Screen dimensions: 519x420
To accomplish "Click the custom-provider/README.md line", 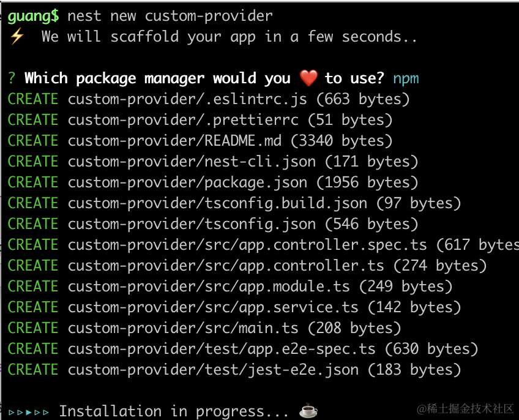I will (174, 141).
